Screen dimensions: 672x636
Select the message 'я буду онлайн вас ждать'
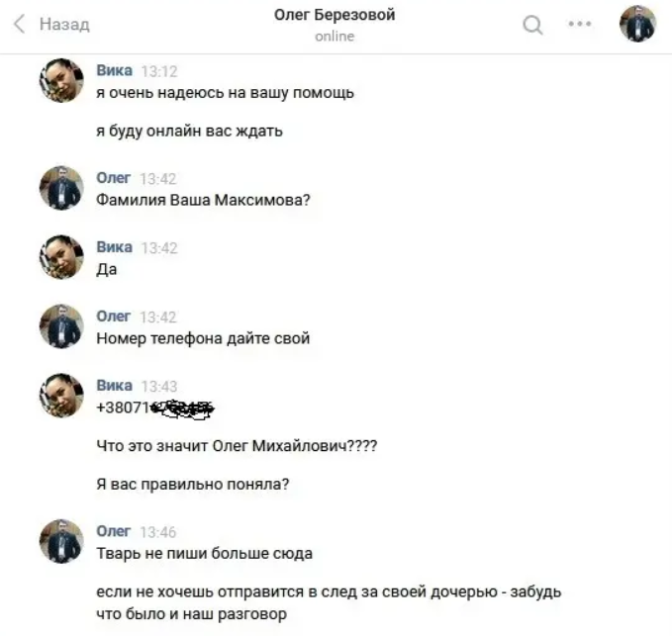189,131
